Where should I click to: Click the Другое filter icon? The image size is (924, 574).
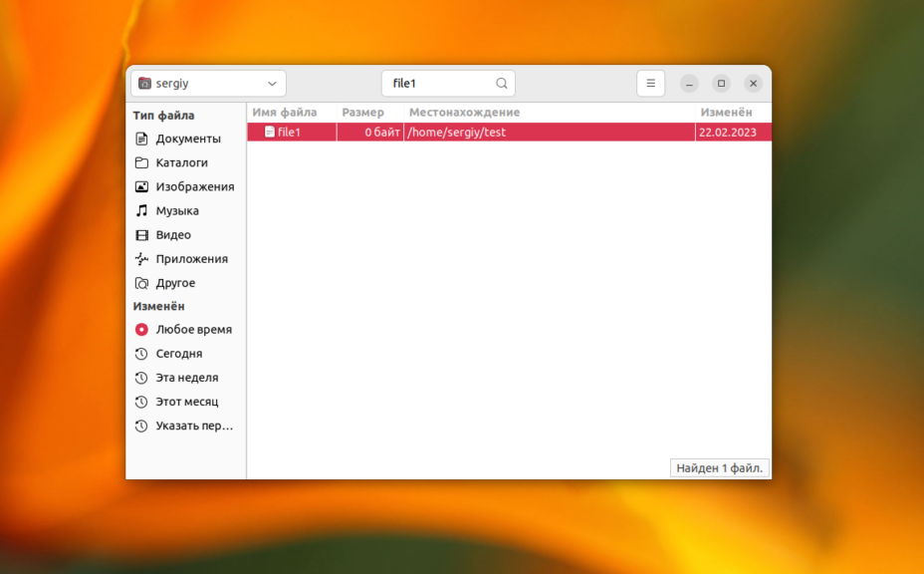point(141,283)
